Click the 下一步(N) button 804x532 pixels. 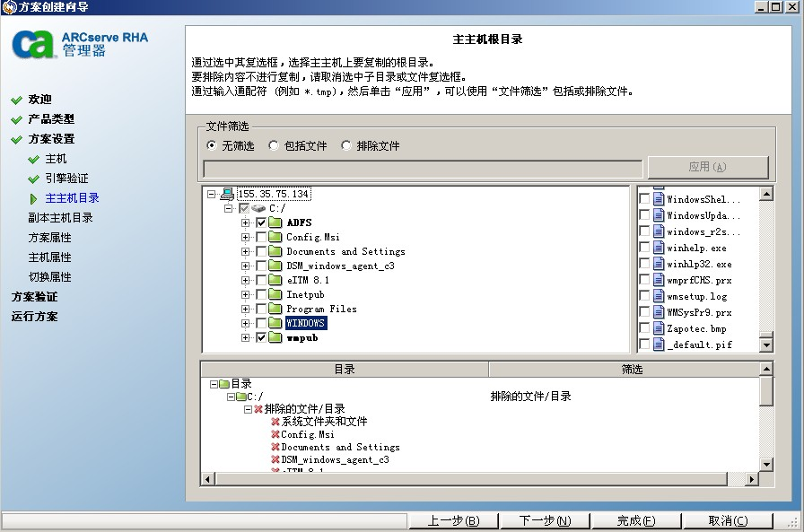[x=545, y=520]
